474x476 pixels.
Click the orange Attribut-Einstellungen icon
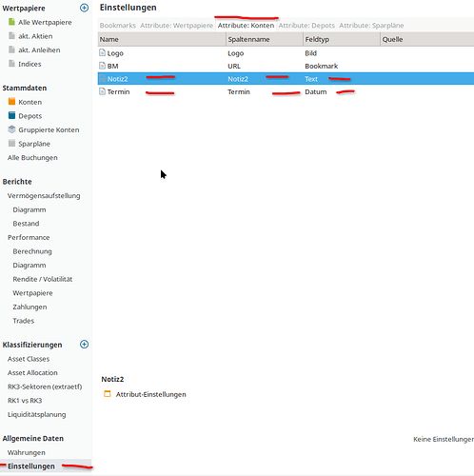[108, 394]
